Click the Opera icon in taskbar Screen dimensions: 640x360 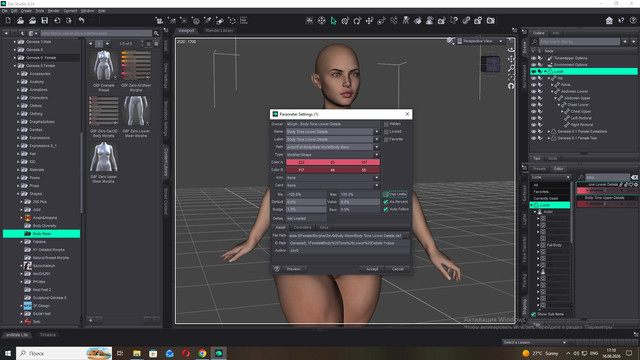[x=186, y=353]
